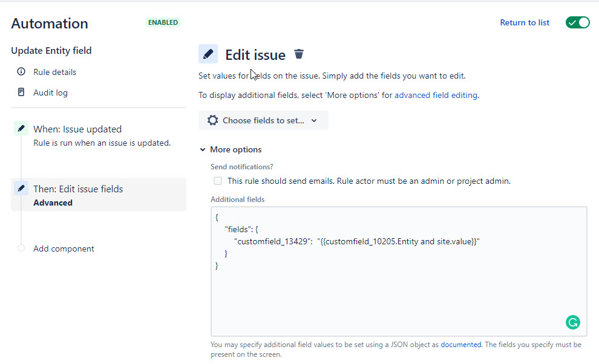Image resolution: width=599 pixels, height=364 pixels.
Task: Open the Audit log in the sidebar
Action: tap(50, 93)
